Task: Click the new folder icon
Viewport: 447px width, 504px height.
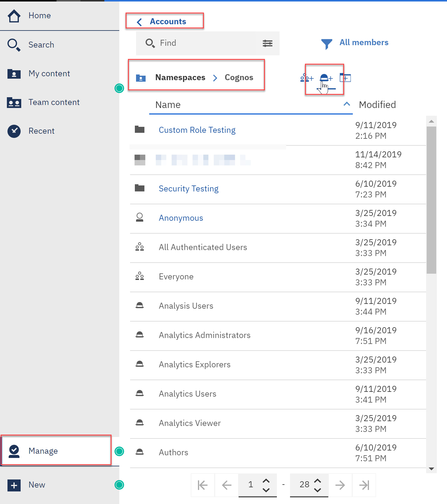Action: (345, 78)
